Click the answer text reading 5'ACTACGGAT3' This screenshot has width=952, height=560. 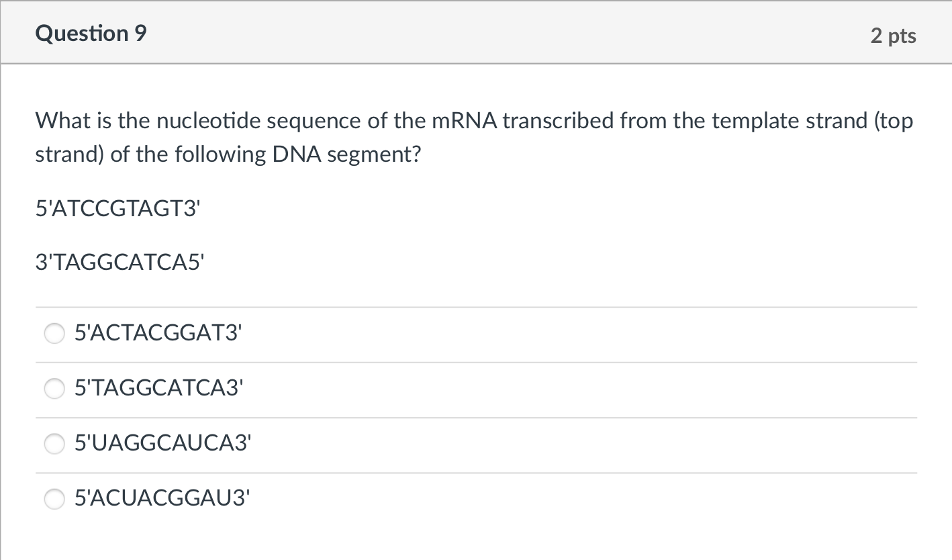(x=158, y=332)
